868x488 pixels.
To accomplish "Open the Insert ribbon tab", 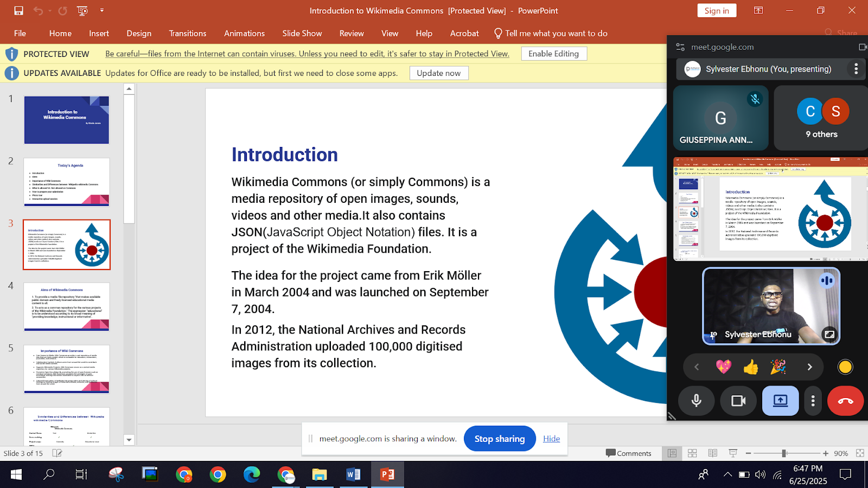I will pos(99,33).
